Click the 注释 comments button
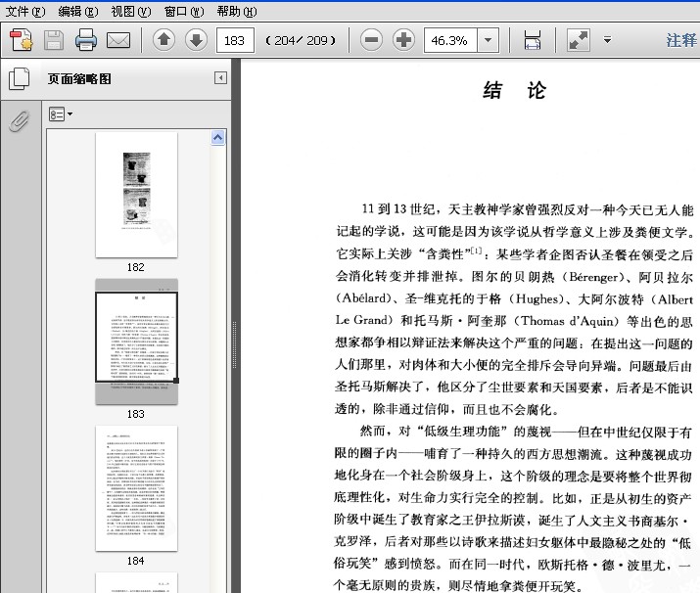This screenshot has width=700, height=593. [681, 40]
